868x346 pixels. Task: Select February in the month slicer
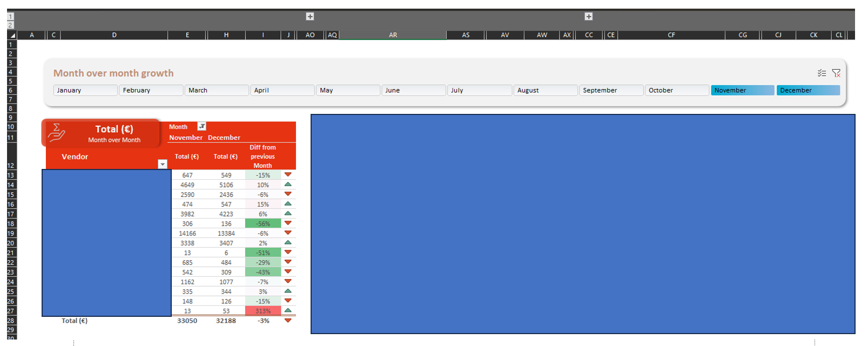[x=151, y=90]
